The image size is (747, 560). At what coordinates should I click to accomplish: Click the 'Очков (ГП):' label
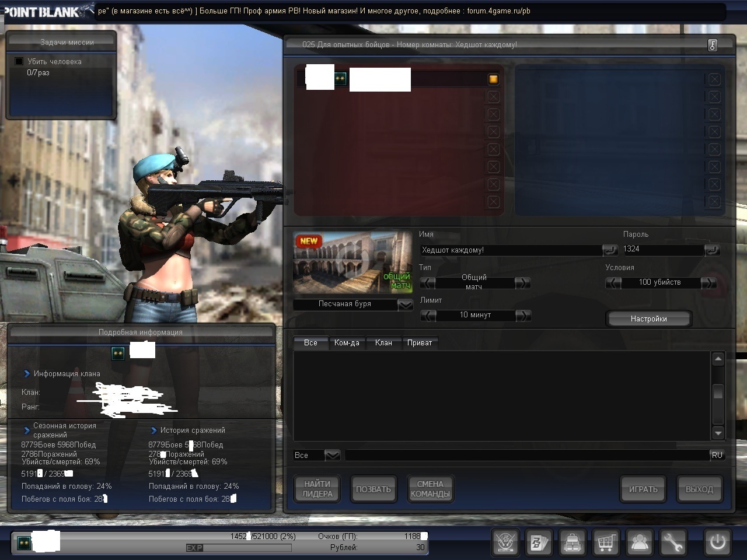[x=338, y=536]
